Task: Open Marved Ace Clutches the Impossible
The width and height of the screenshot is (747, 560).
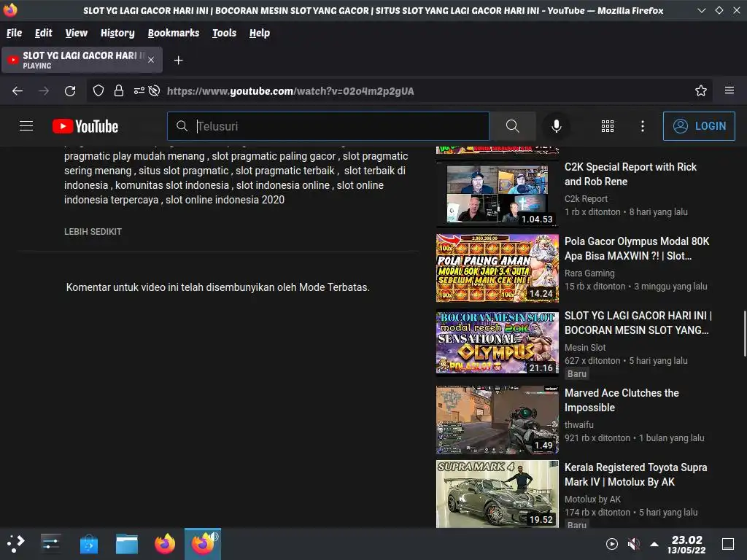Action: coord(622,400)
